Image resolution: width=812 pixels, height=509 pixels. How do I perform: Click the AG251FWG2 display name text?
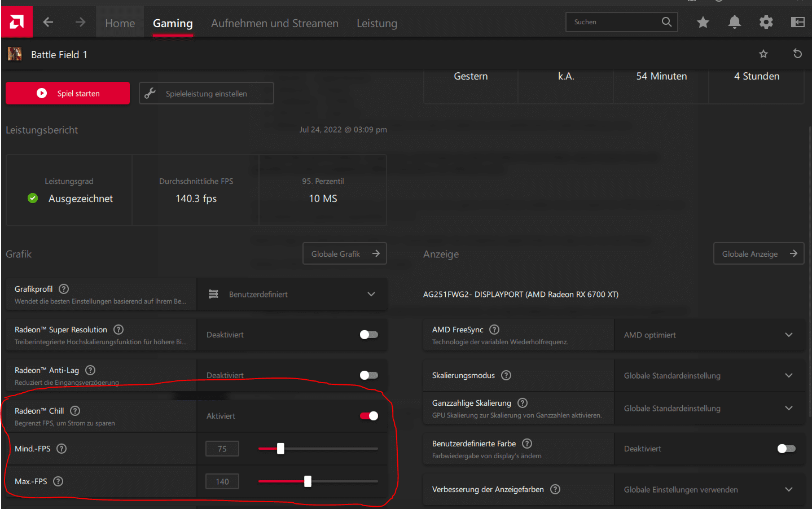click(521, 295)
